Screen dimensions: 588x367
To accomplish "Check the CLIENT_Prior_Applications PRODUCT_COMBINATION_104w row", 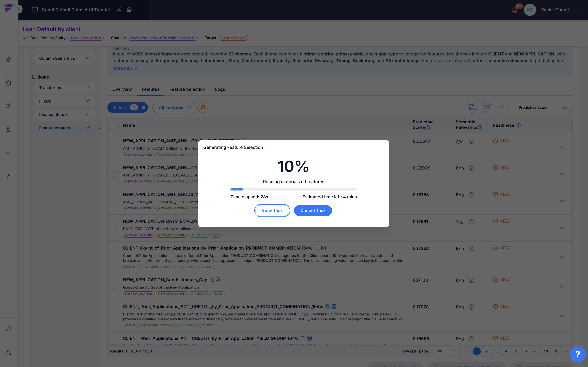I will pyautogui.click(x=114, y=316).
